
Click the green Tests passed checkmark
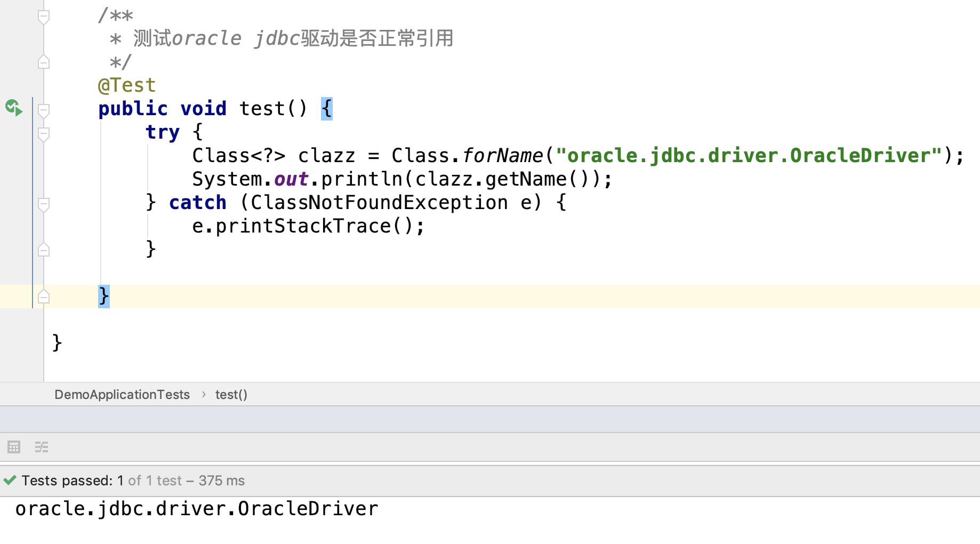[10, 480]
